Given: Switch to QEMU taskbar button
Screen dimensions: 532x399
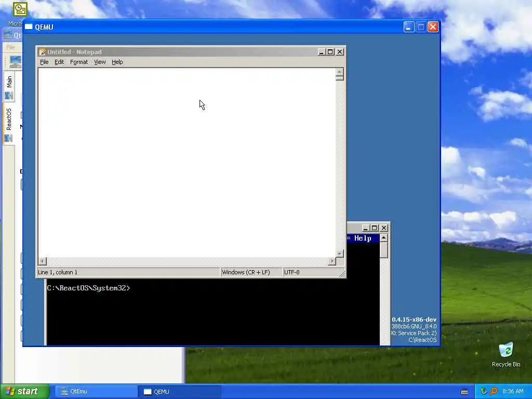Looking at the screenshot, I should [180, 392].
